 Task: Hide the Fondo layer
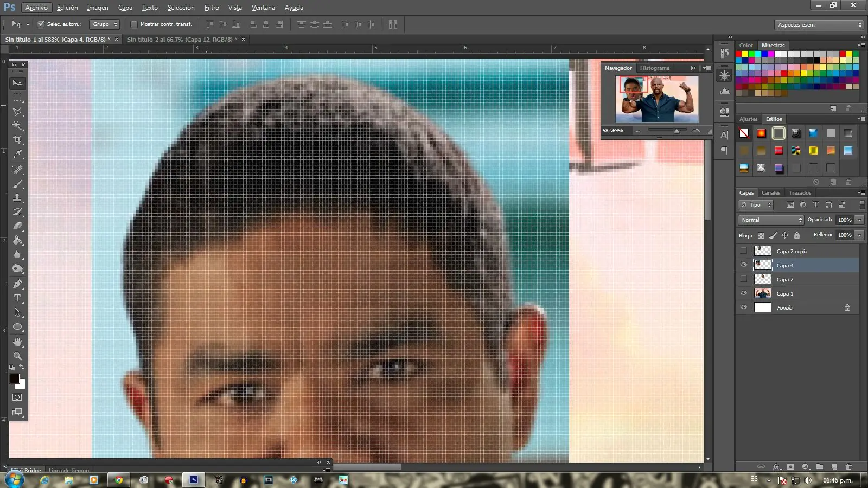tap(743, 307)
